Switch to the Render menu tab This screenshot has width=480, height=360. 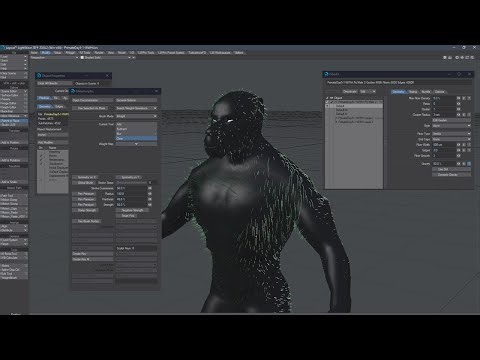click(x=99, y=53)
